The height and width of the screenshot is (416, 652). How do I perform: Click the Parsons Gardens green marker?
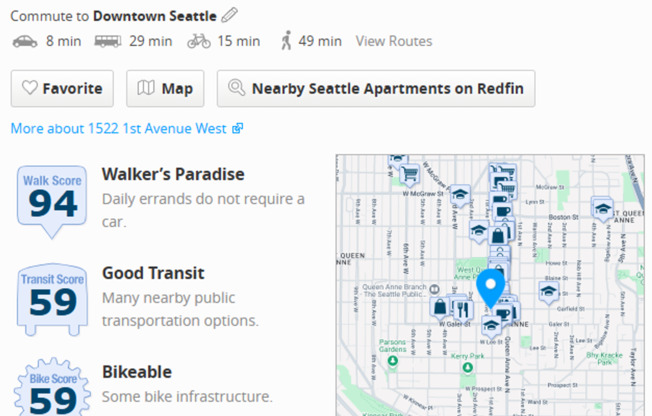(393, 361)
